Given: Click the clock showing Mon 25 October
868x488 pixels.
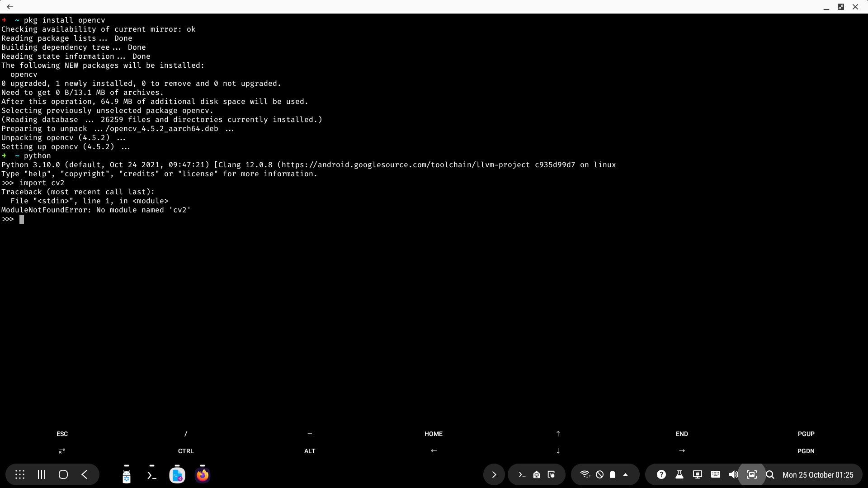Looking at the screenshot, I should click(818, 475).
